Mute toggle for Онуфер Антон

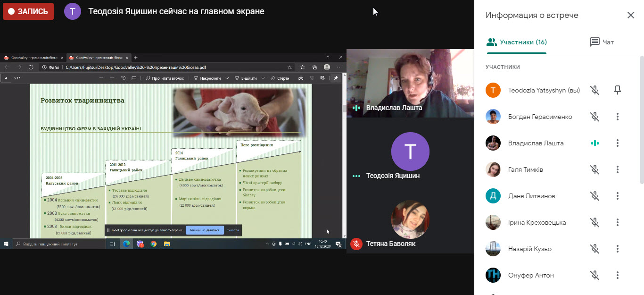595,275
